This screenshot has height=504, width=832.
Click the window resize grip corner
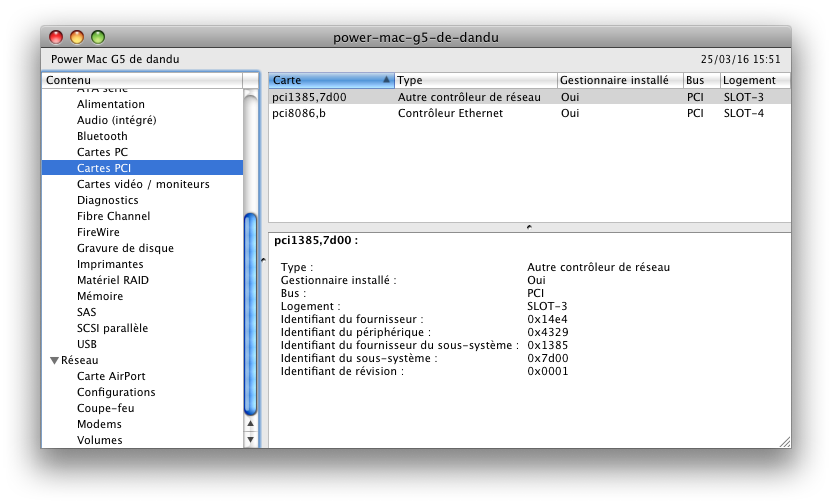point(785,442)
